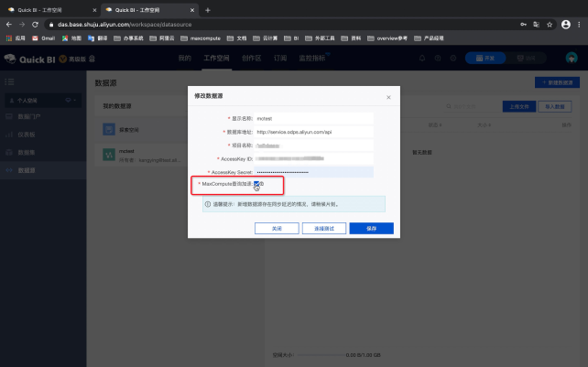Edit the database address field
The height and width of the screenshot is (367, 588).
coord(313,132)
